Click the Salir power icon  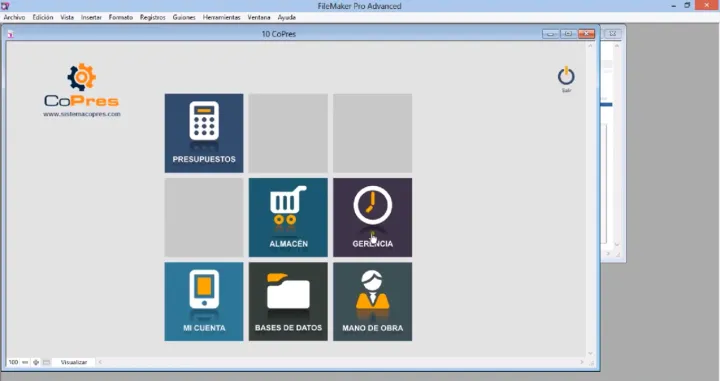566,77
